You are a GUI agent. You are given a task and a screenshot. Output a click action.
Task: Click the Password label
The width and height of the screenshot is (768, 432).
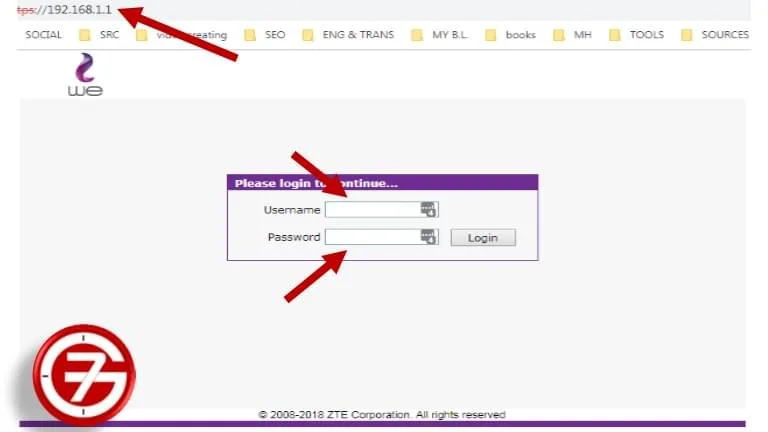click(x=294, y=237)
